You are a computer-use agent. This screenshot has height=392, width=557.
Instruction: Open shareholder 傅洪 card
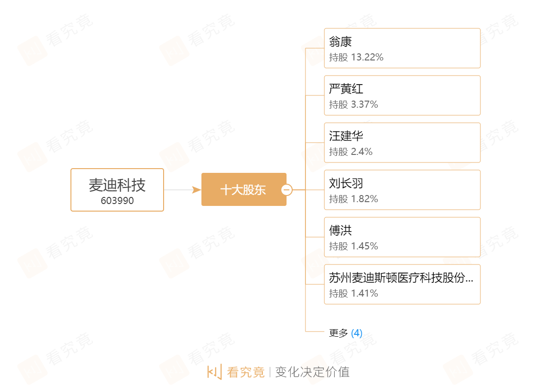pos(402,237)
